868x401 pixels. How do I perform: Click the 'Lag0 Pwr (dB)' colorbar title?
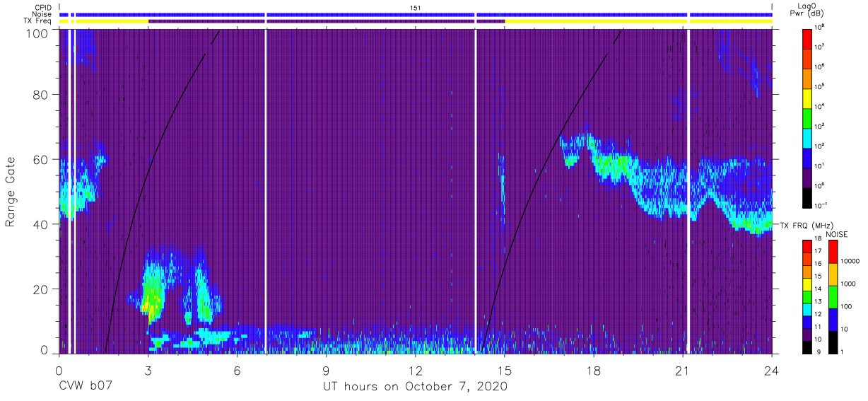click(807, 10)
